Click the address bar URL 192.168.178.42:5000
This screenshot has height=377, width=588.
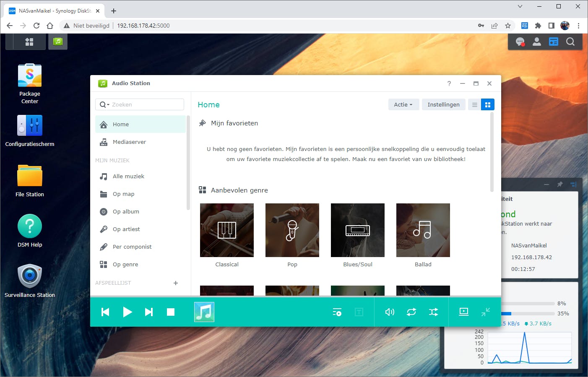[x=143, y=26]
